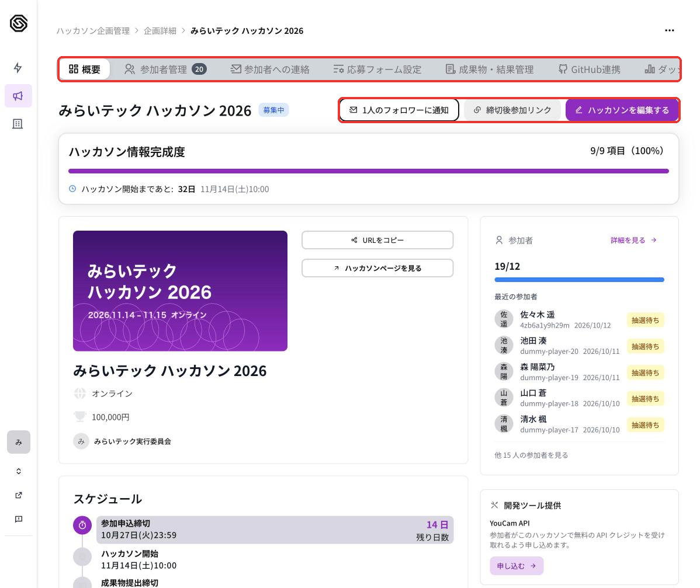Switch to 参加者管理 tab
Image resolution: width=700 pixels, height=588 pixels.
165,69
